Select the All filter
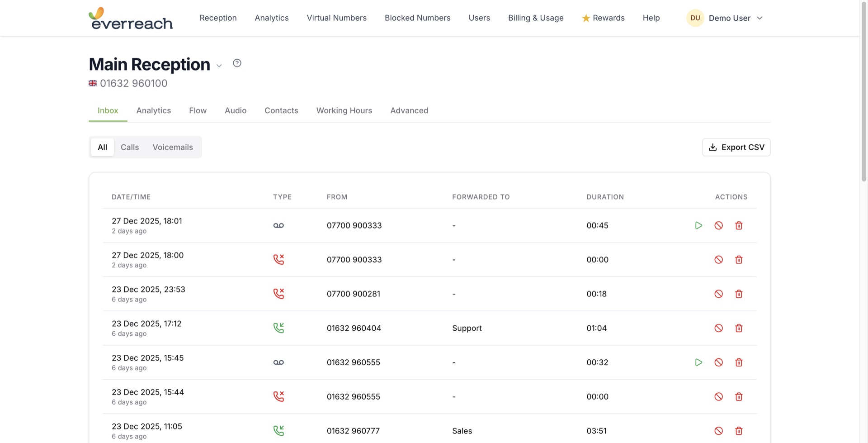The image size is (868, 443). tap(102, 147)
